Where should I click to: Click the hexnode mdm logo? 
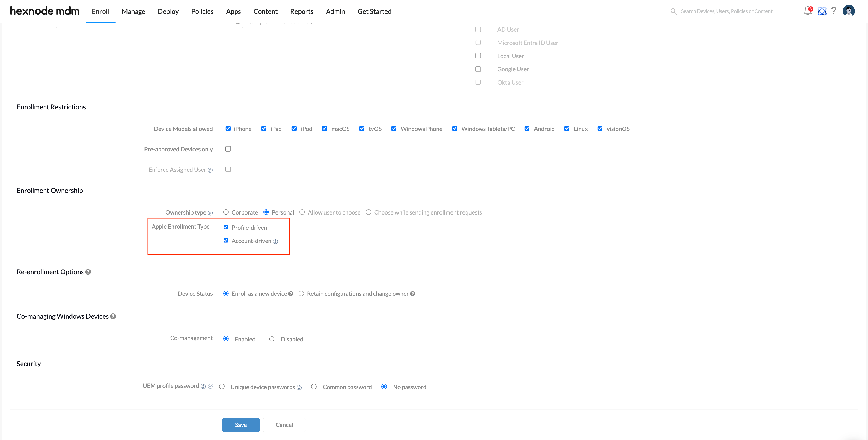(45, 11)
